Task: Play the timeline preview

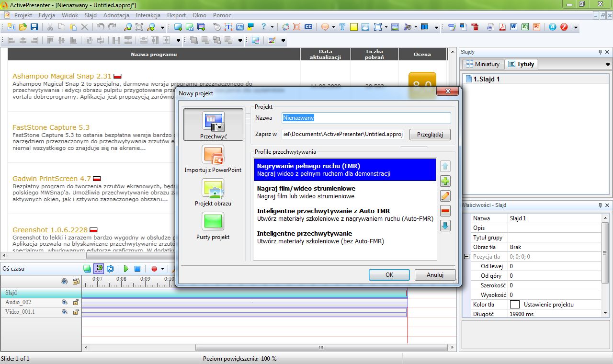Action: tap(126, 269)
